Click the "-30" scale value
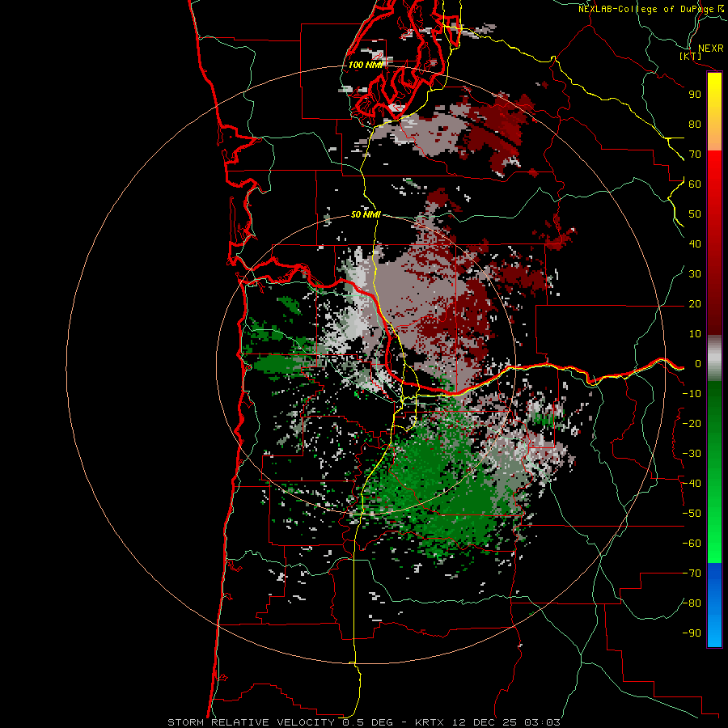This screenshot has width=728, height=728. click(x=692, y=454)
